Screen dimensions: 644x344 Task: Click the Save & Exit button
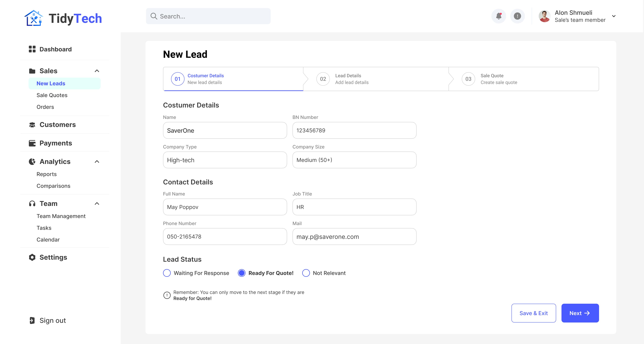(534, 313)
